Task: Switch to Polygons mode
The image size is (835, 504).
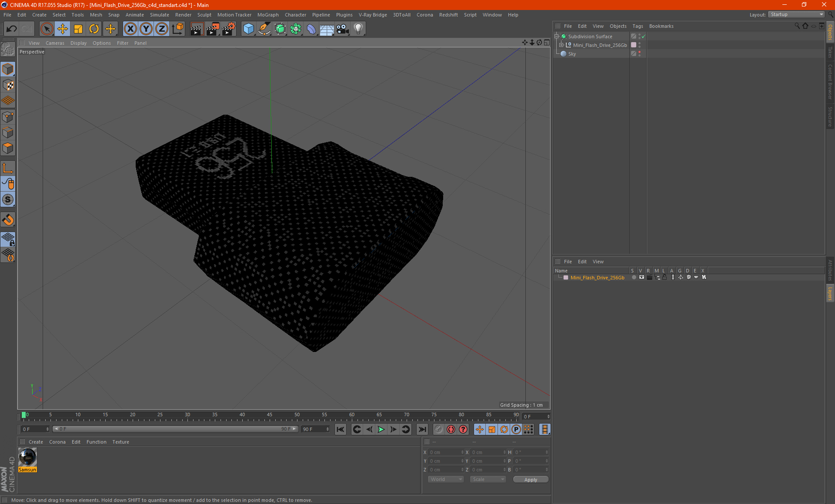Action: (x=8, y=148)
